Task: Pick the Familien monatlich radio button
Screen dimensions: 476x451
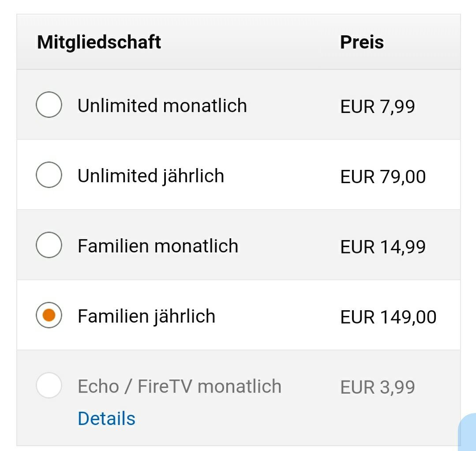Action: (49, 245)
